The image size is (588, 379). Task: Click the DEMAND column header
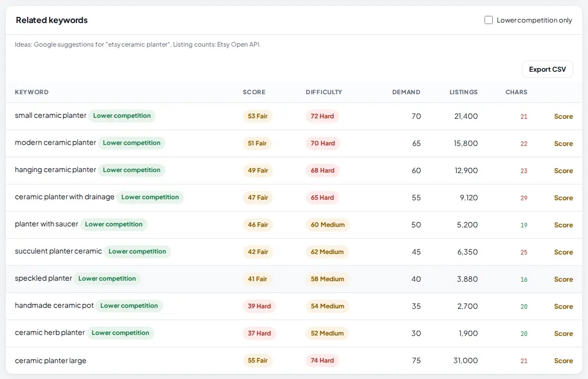pyautogui.click(x=406, y=92)
